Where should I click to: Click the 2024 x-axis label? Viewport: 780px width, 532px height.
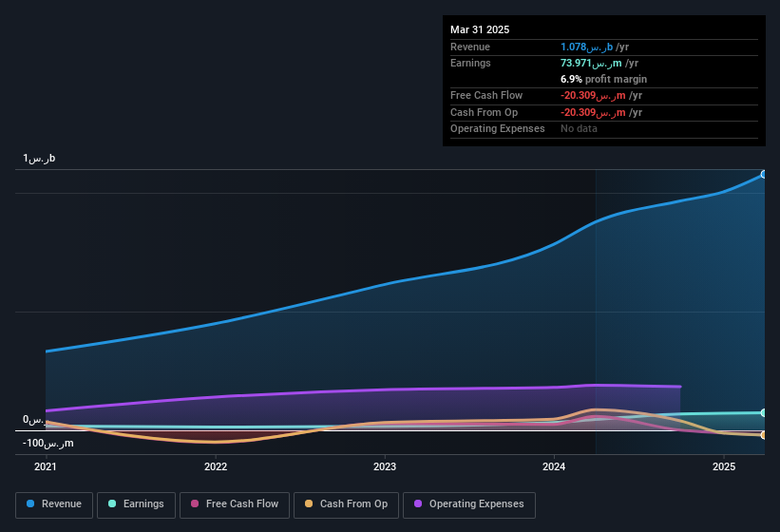(554, 466)
